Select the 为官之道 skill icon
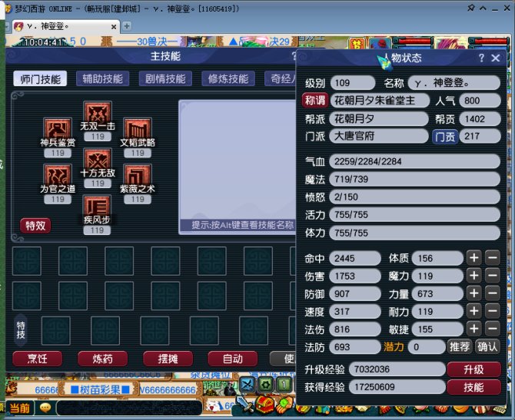This screenshot has height=420, width=515. (58, 175)
